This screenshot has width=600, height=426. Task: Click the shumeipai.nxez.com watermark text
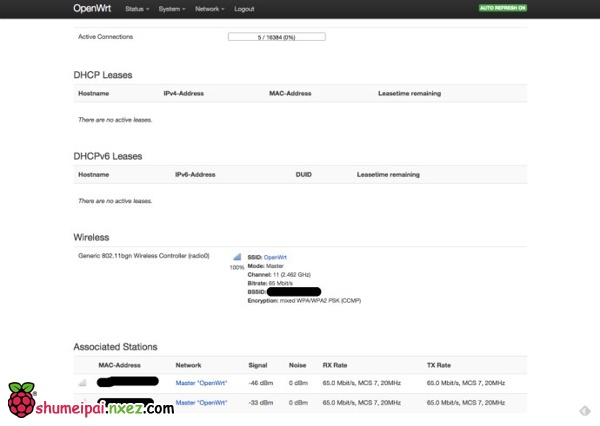tap(100, 409)
